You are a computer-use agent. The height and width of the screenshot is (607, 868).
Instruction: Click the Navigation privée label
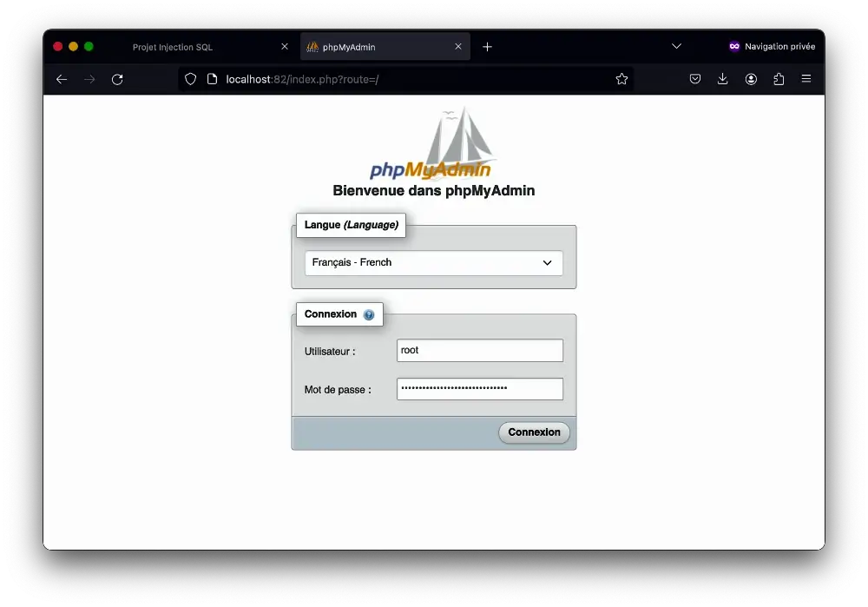(x=779, y=47)
